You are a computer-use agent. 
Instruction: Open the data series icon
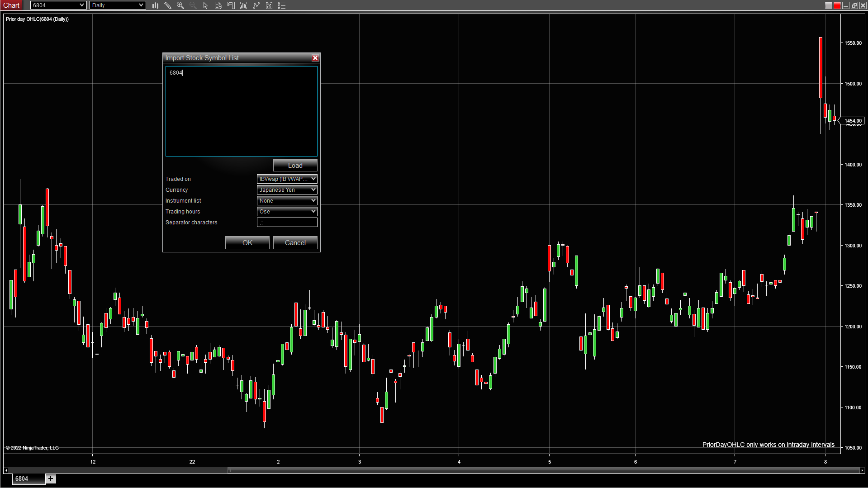(x=244, y=5)
